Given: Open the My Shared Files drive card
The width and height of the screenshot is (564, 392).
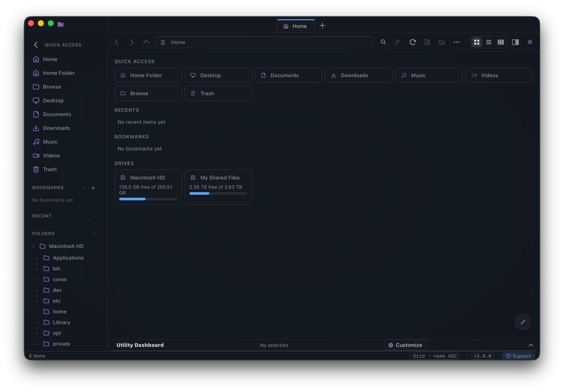Looking at the screenshot, I should click(x=218, y=187).
